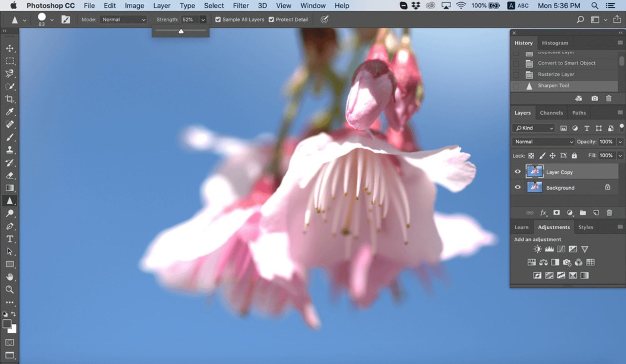Open the Filter menu
The width and height of the screenshot is (626, 364).
(x=241, y=6)
